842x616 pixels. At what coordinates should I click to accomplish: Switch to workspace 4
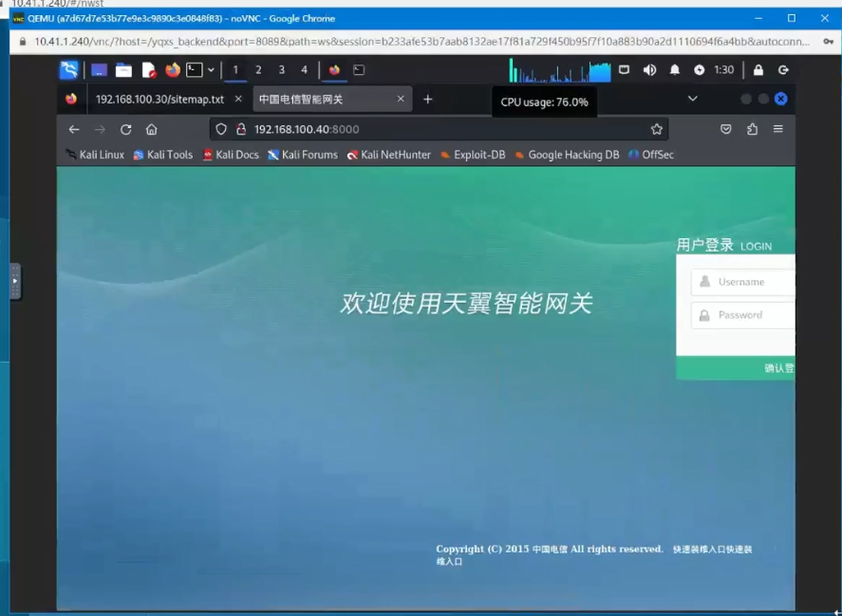(x=305, y=70)
